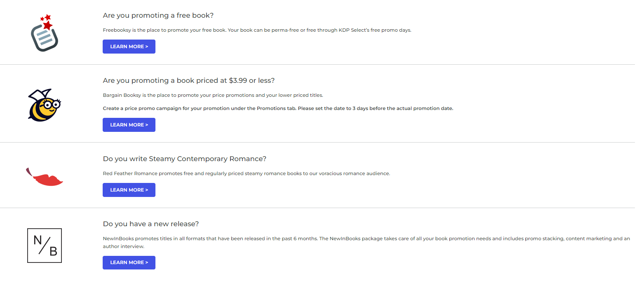Click the bold "Create a price promo campaign" note

(x=278, y=108)
